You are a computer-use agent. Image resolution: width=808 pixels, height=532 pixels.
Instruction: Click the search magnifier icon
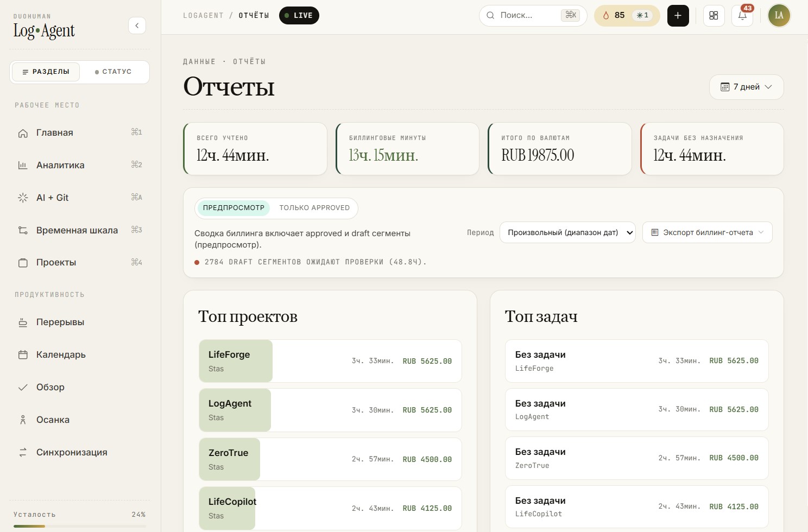[x=490, y=15]
